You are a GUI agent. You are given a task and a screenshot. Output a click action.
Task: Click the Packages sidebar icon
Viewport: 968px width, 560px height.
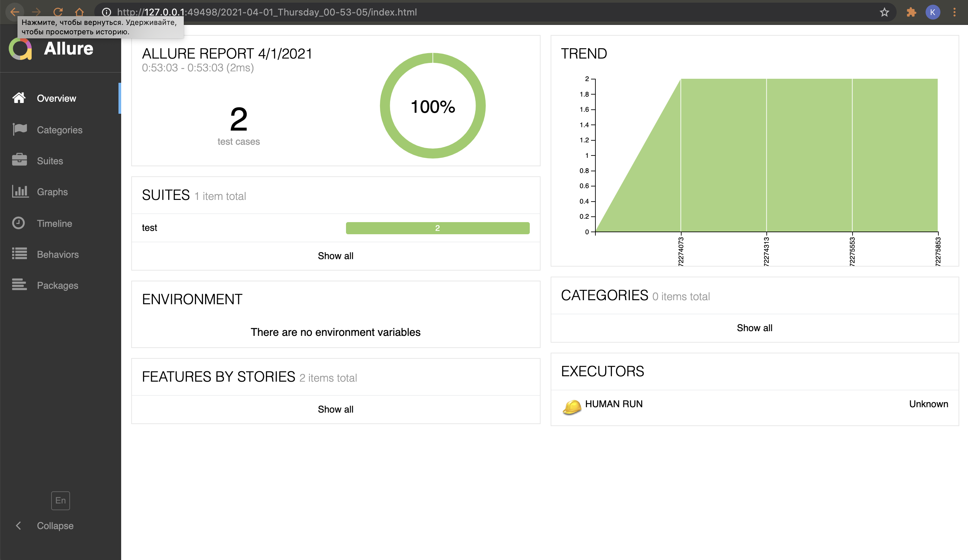(x=19, y=285)
